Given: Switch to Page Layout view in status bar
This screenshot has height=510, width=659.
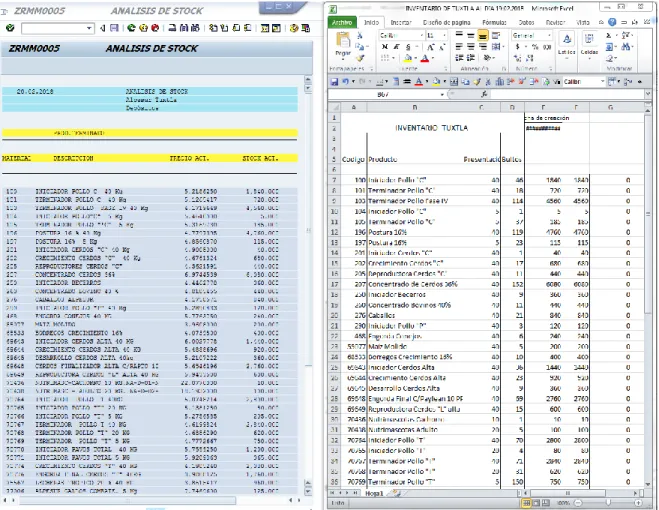Looking at the screenshot, I should (x=536, y=503).
